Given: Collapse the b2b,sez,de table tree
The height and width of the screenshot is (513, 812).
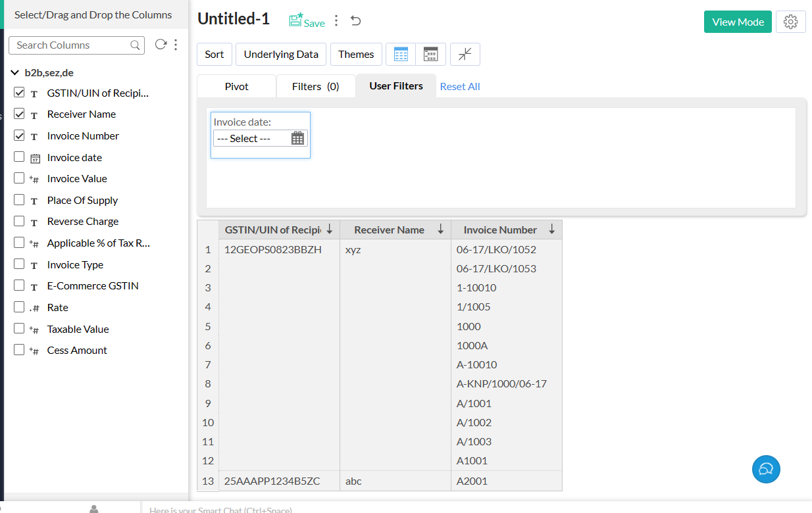Looking at the screenshot, I should click(14, 73).
